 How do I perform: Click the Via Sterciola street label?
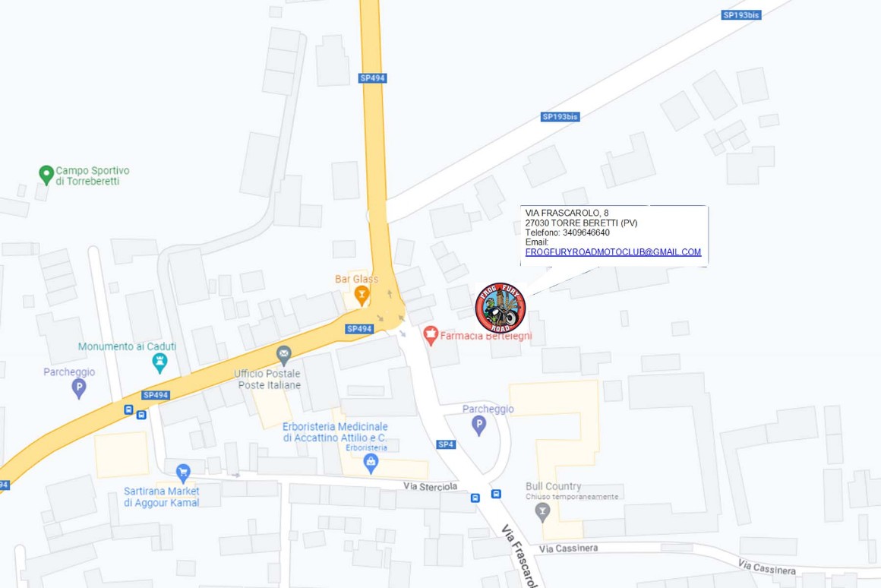coord(430,486)
